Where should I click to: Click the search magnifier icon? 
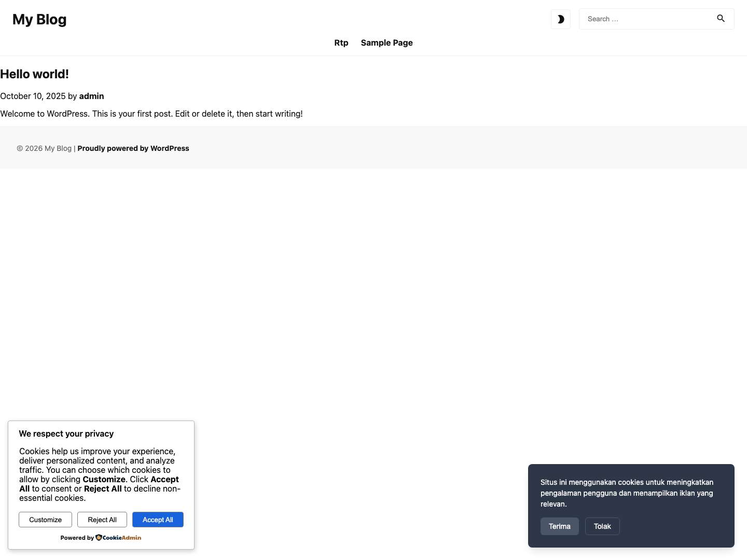pyautogui.click(x=721, y=18)
